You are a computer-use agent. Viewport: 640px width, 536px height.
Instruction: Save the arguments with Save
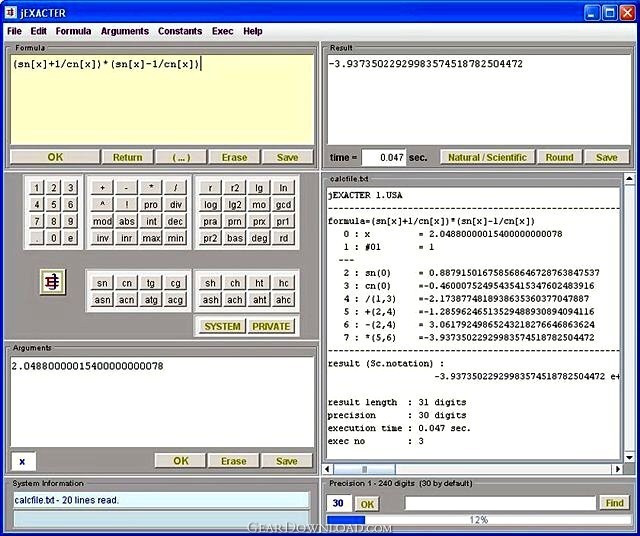point(287,461)
